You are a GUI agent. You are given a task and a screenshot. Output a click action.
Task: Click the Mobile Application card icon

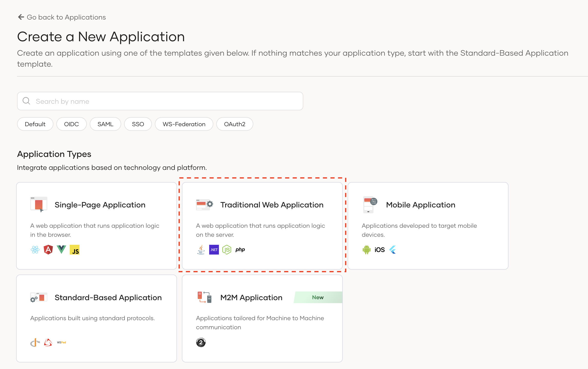point(370,205)
